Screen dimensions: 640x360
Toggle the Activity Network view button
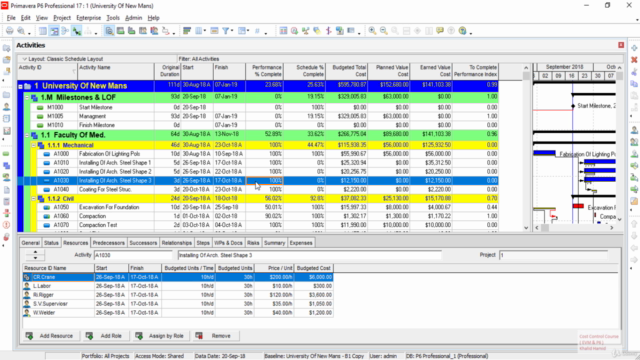click(65, 31)
